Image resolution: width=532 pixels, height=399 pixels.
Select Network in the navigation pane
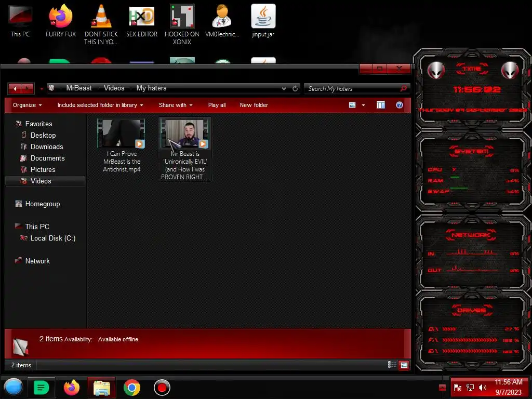point(37,261)
